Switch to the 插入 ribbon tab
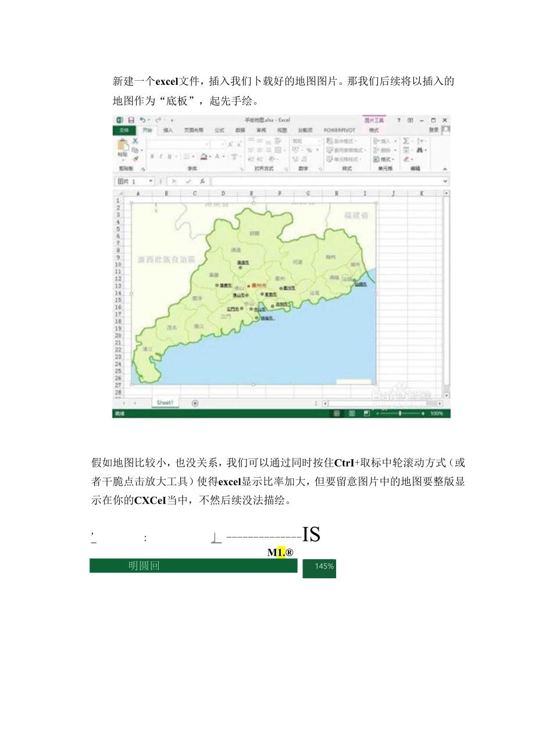535x756 pixels. tap(167, 130)
